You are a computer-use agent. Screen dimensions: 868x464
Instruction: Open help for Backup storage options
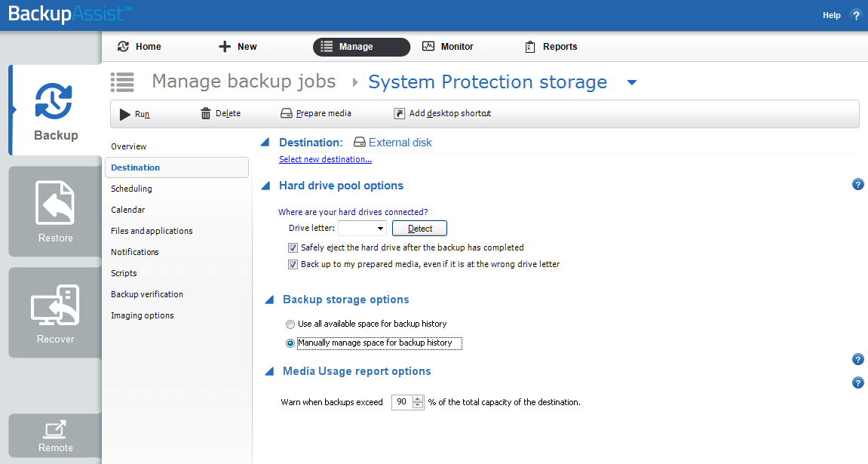[857, 359]
